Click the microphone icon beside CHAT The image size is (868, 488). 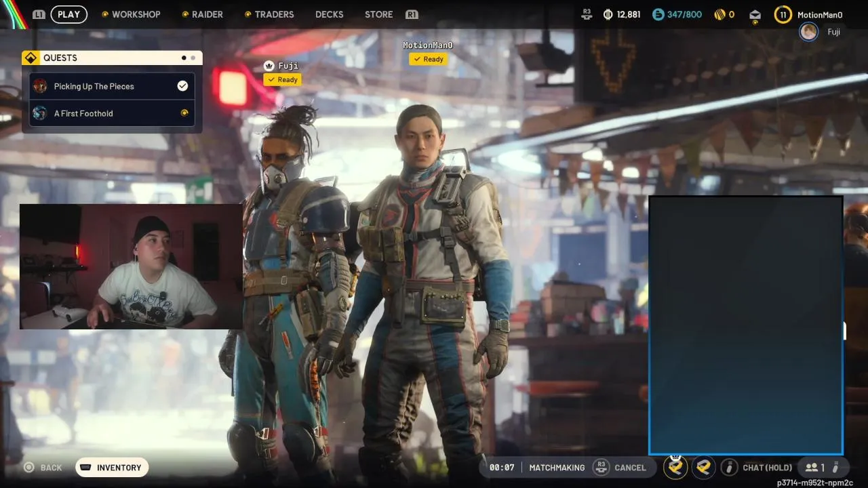729,467
